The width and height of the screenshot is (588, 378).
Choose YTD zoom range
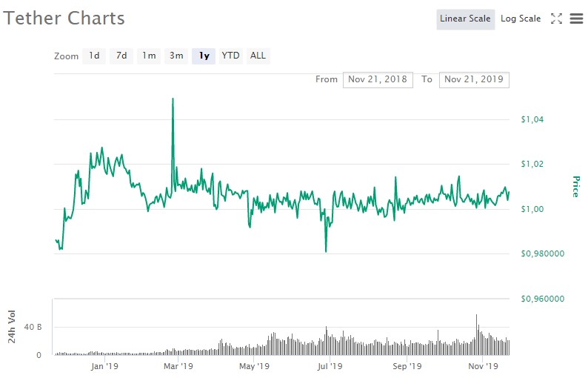tap(230, 56)
